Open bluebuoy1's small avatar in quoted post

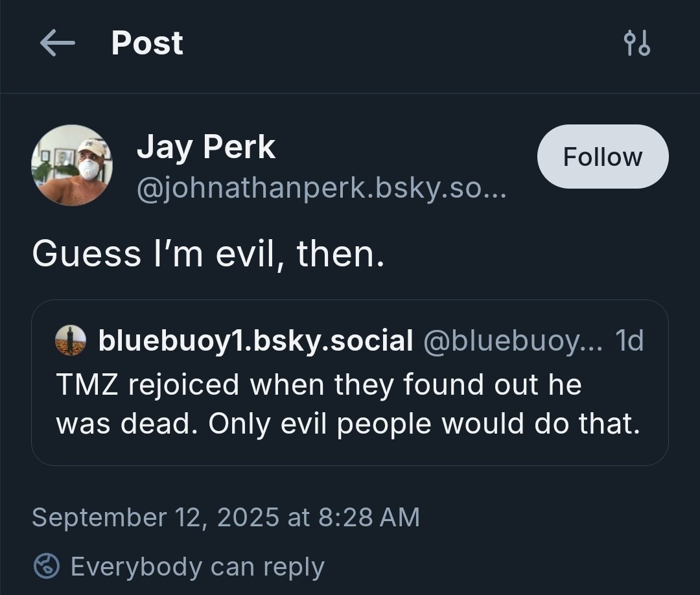click(71, 340)
